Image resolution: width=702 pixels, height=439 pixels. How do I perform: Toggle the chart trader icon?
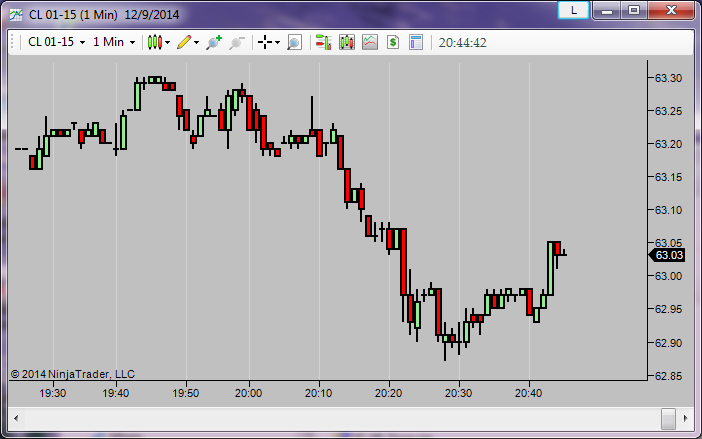coord(323,43)
